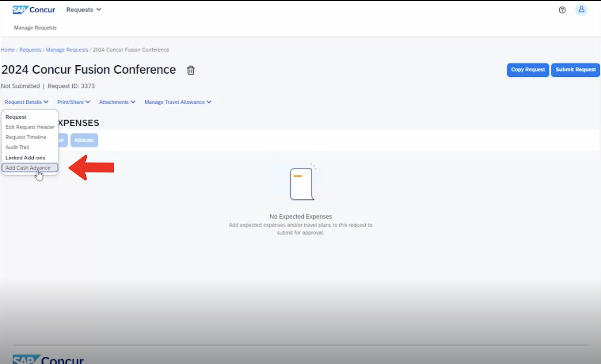The image size is (601, 364).
Task: Open the Request Details dropdown
Action: pos(26,102)
